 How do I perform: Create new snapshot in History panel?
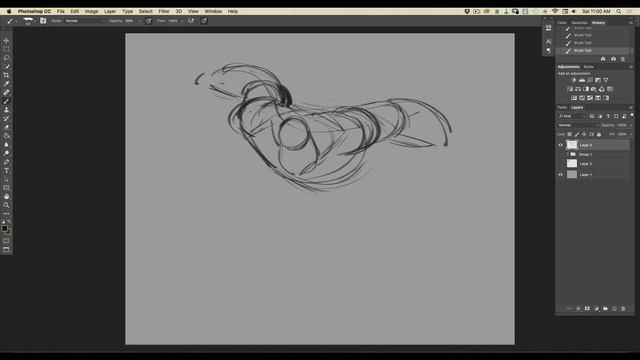click(x=613, y=59)
